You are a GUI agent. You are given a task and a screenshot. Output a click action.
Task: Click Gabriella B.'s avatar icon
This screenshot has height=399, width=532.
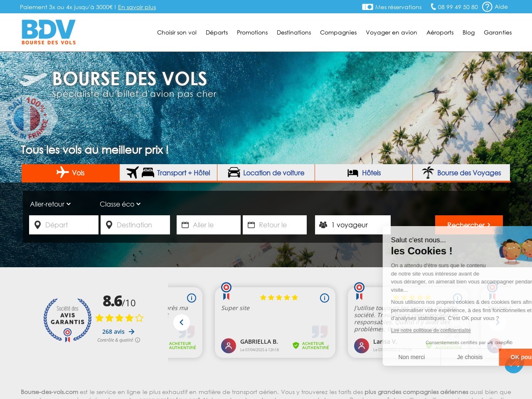229,345
